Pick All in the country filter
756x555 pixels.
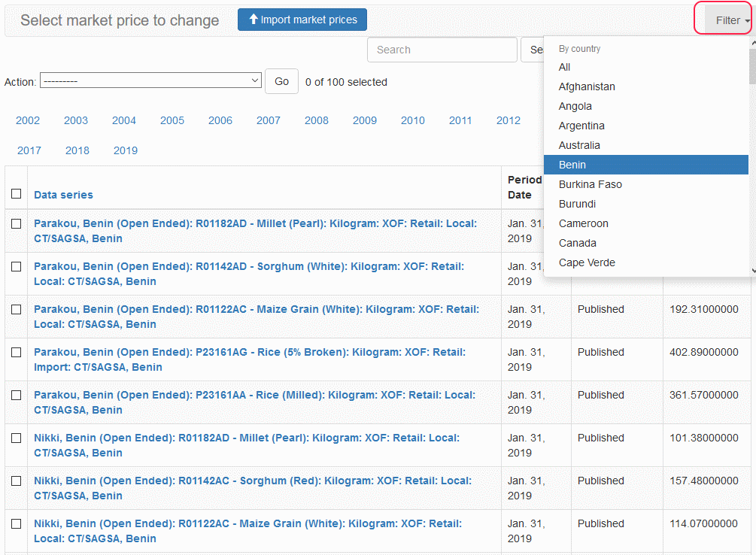pyautogui.click(x=565, y=67)
